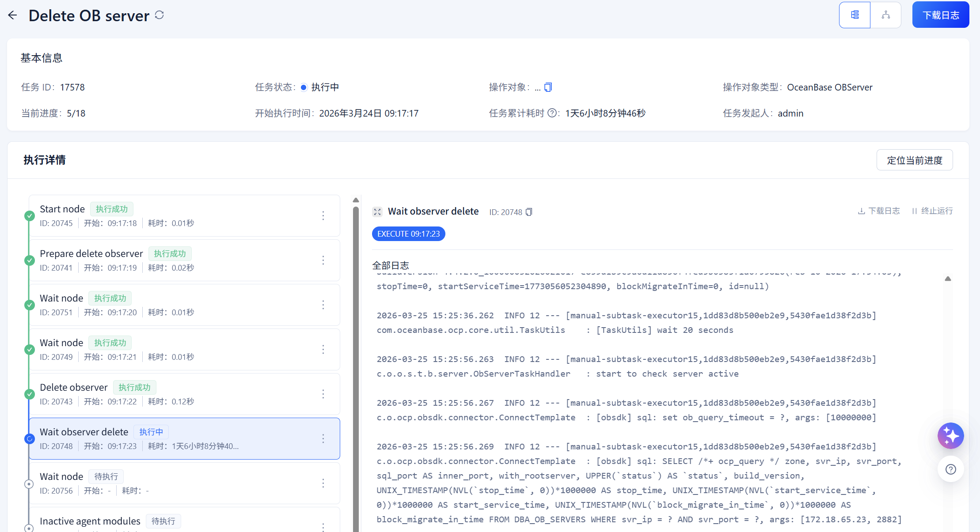Switch to list view layout
Screen dimensions: 980x532
coord(855,15)
